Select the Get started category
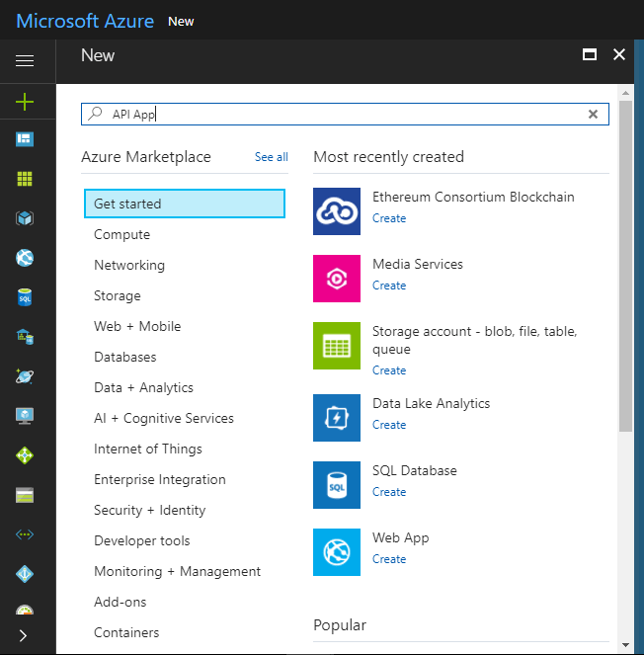This screenshot has height=655, width=644. [x=185, y=205]
